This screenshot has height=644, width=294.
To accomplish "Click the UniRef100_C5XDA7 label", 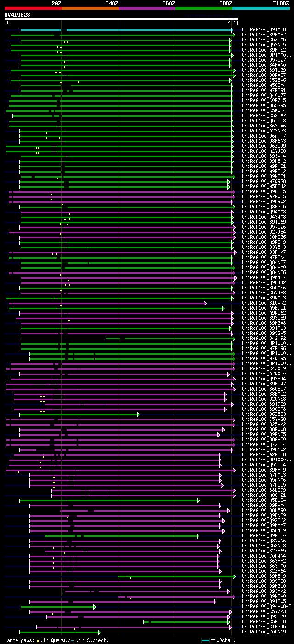I will [x=264, y=115].
